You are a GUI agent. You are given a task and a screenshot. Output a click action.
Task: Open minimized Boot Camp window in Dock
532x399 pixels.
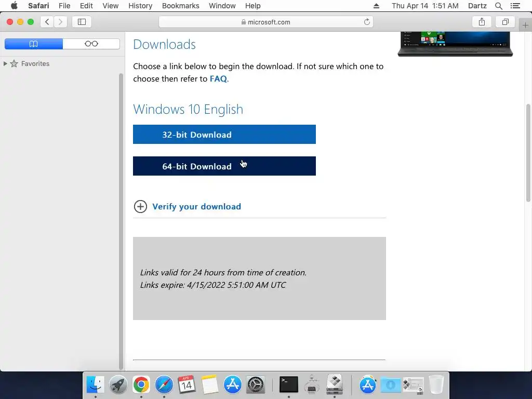coord(413,385)
